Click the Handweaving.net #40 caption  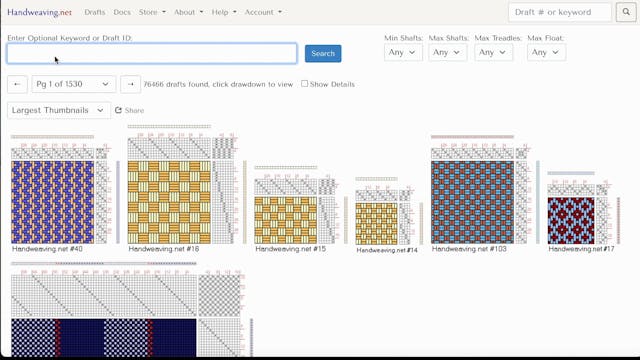(47, 249)
